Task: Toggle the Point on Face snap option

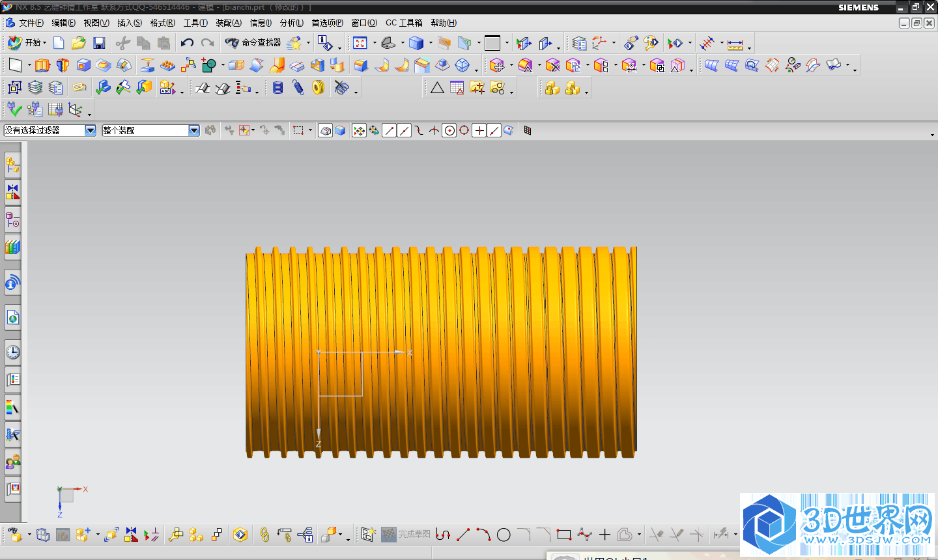Action: [509, 130]
